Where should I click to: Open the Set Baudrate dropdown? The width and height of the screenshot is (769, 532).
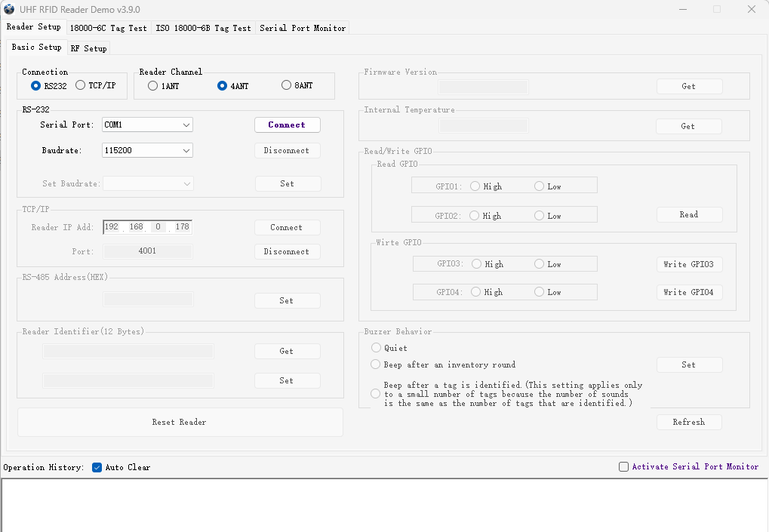(x=148, y=183)
